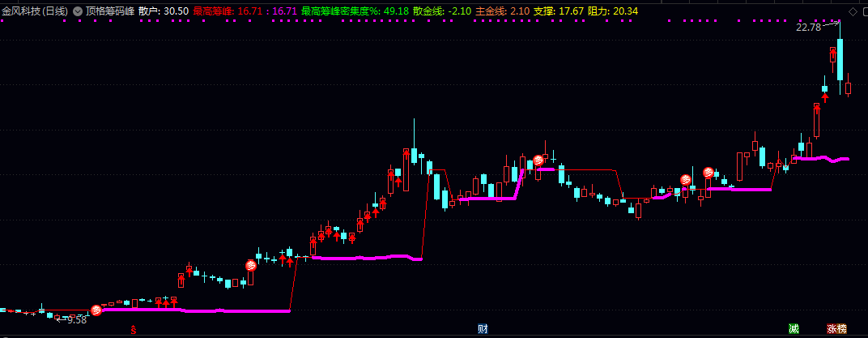Screen dimensions: 868x338
Task: Click the red 最高筹峰: 16.71 value
Action: click(226, 11)
